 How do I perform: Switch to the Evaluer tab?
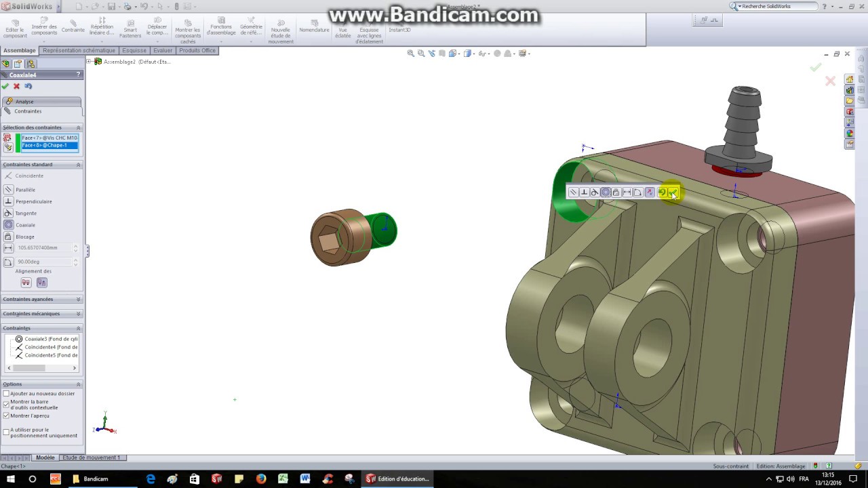click(x=163, y=50)
